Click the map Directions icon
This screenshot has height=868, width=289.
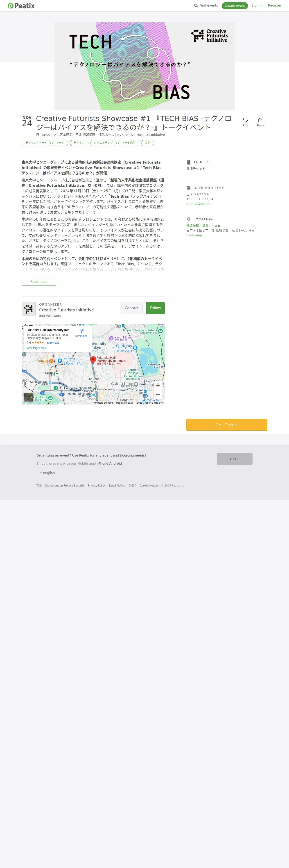coord(81,331)
